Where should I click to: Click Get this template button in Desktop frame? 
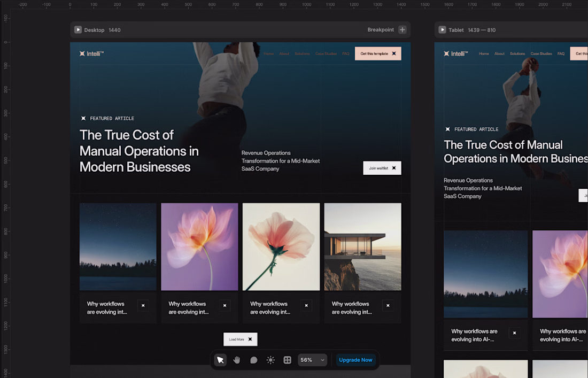[x=378, y=53]
